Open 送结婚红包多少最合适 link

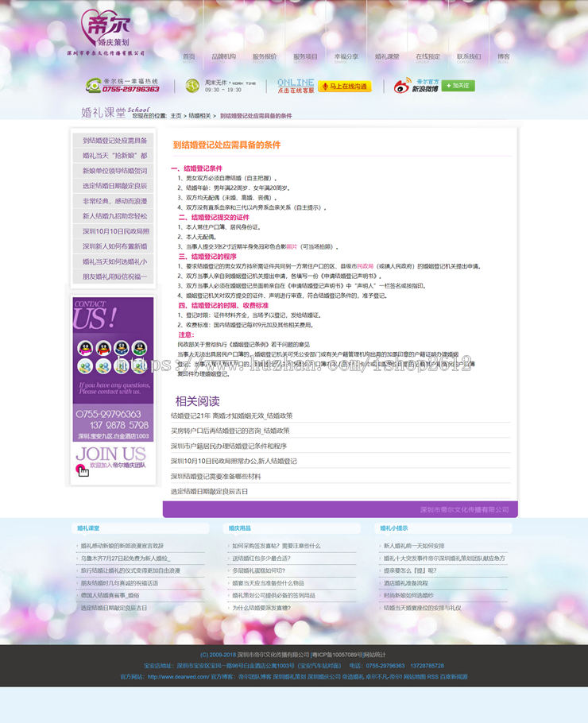coord(261,558)
